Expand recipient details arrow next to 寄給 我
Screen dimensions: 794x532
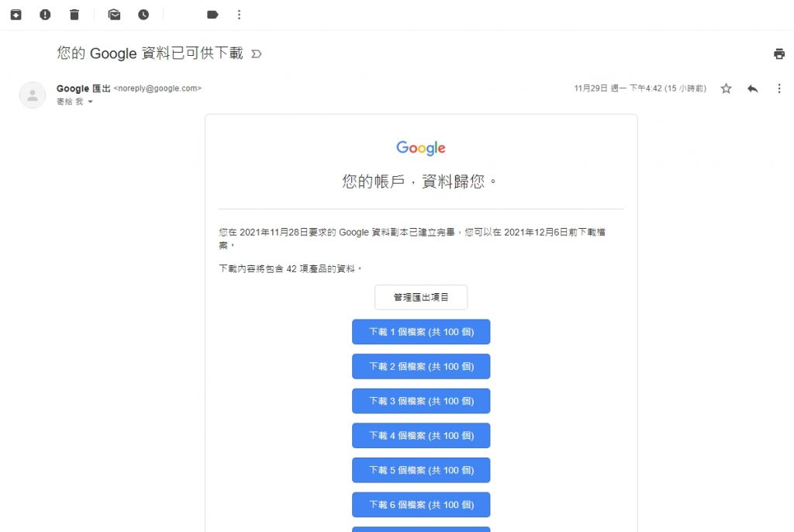(91, 102)
